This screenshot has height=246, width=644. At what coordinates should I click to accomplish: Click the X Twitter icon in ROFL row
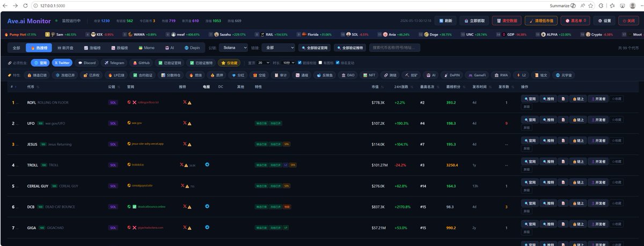[185, 102]
